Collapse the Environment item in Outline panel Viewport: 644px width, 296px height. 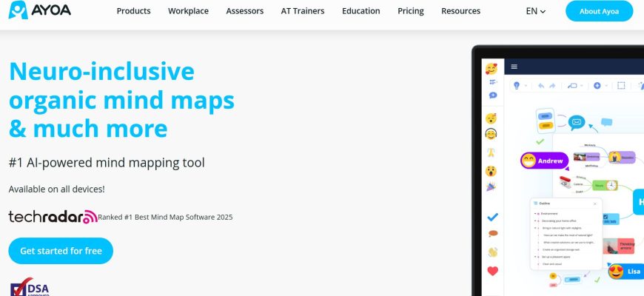[536, 213]
